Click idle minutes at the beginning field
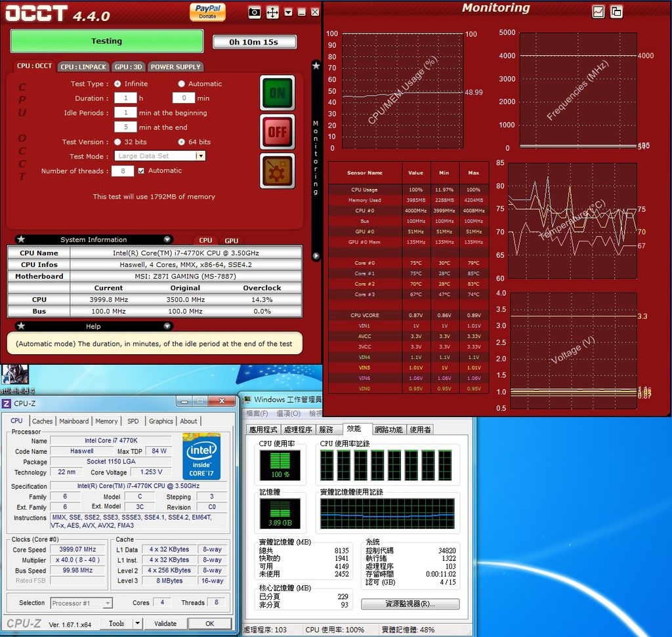This screenshot has height=637, width=672. point(125,113)
